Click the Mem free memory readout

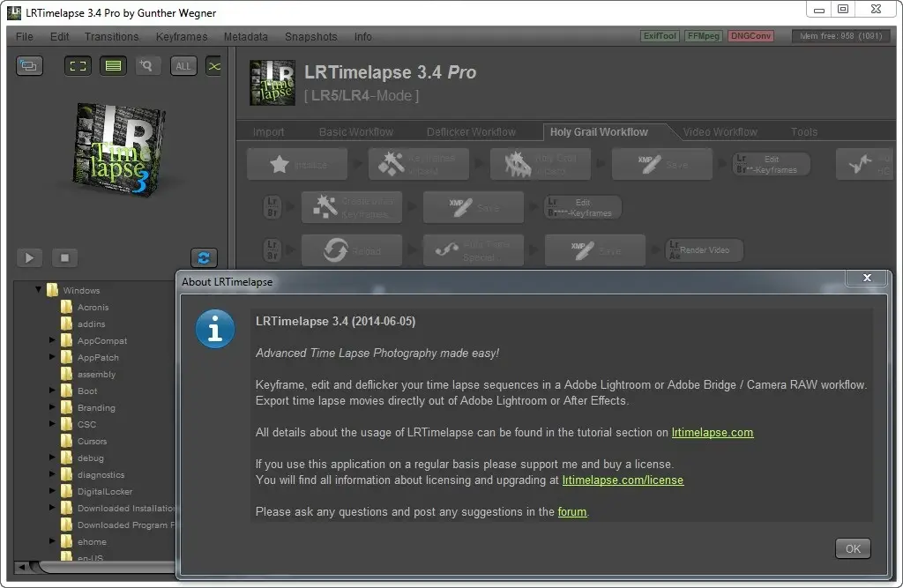pyautogui.click(x=840, y=36)
